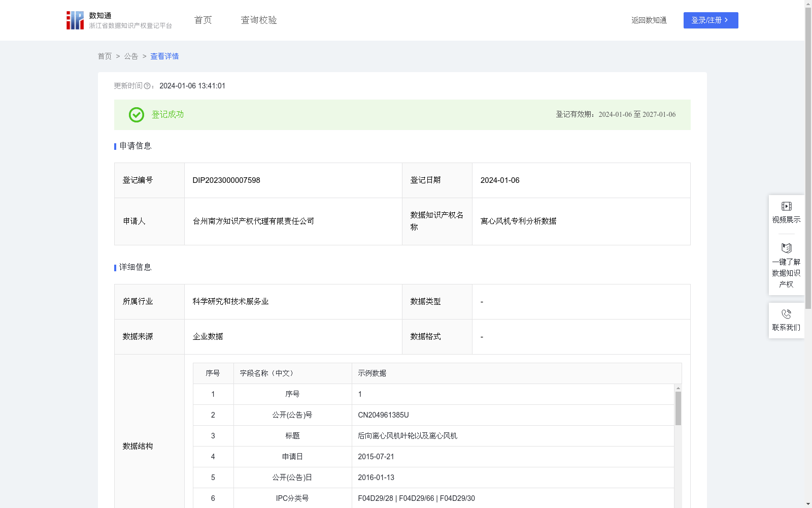Open the 首页 navigation menu item
Image resolution: width=812 pixels, height=508 pixels.
click(x=203, y=20)
